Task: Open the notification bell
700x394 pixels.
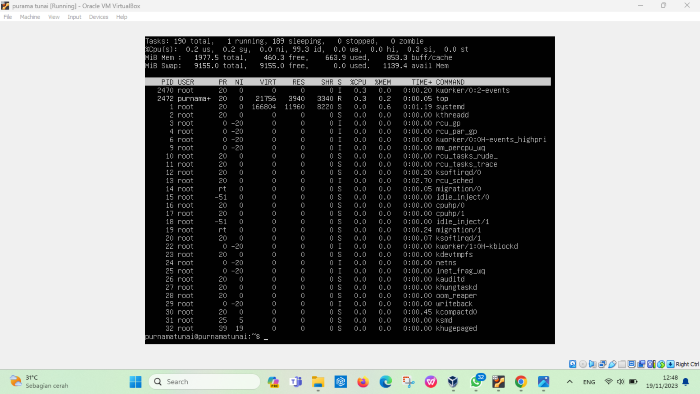Action: tap(686, 382)
